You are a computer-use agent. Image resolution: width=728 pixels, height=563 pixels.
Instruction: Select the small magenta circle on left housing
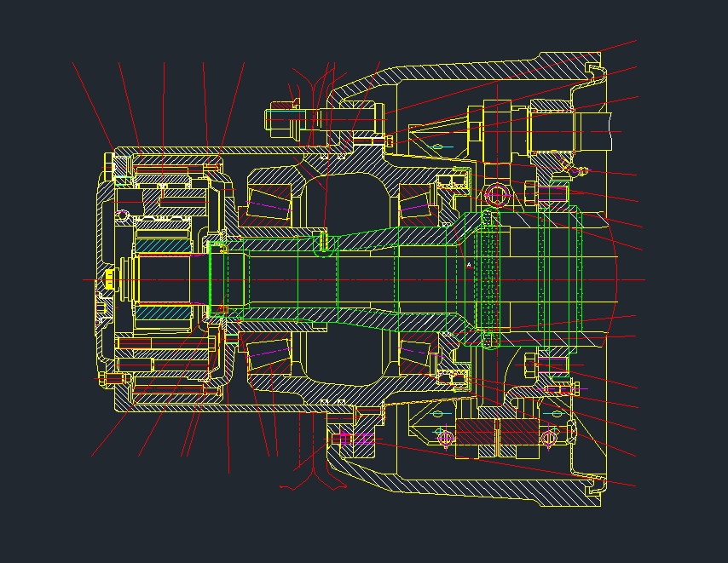122,214
